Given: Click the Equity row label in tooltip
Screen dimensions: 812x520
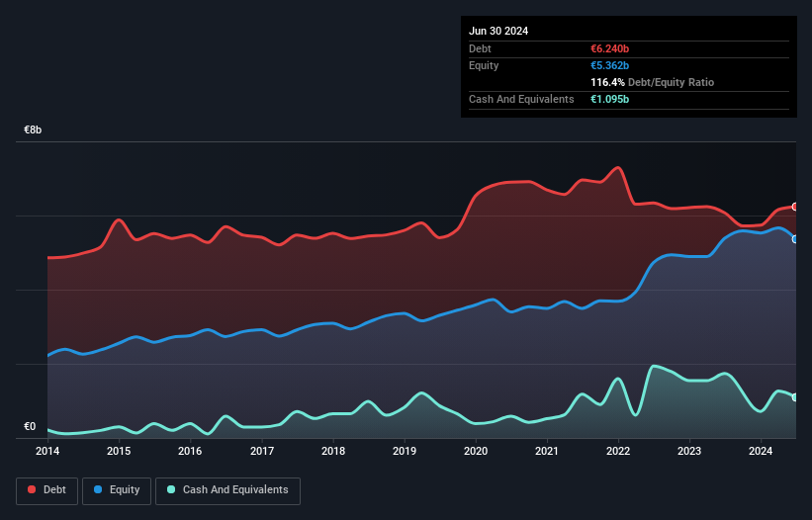Looking at the screenshot, I should (x=484, y=65).
